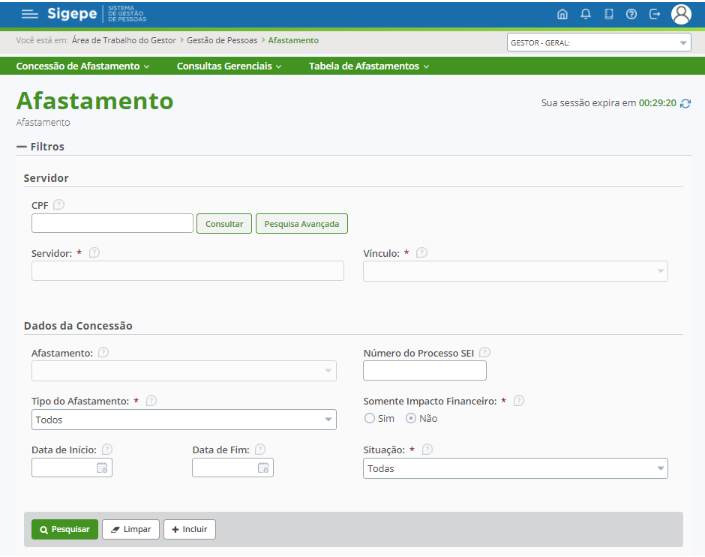Click the Pesquisar button
Screen dimensions: 705x557
(65, 529)
